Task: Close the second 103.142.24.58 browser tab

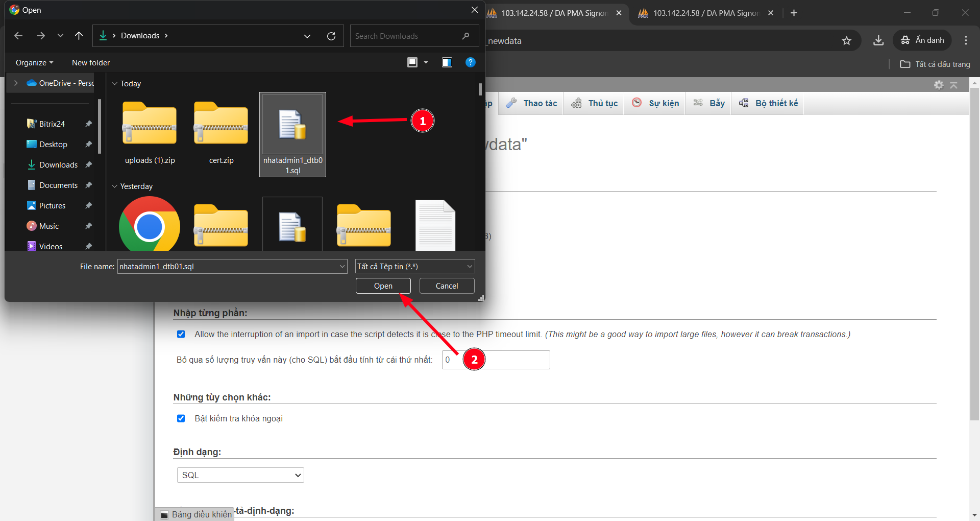Action: pos(771,13)
